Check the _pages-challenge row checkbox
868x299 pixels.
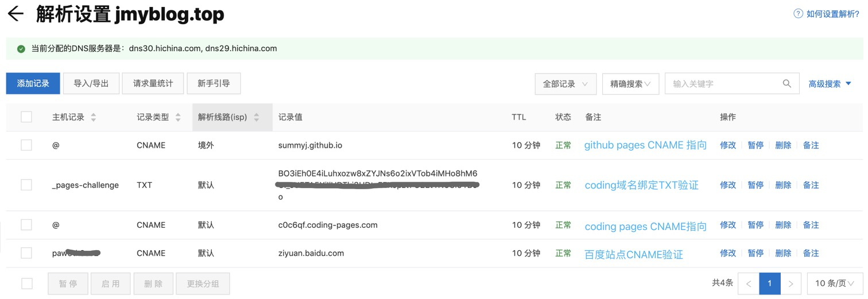[x=26, y=185]
